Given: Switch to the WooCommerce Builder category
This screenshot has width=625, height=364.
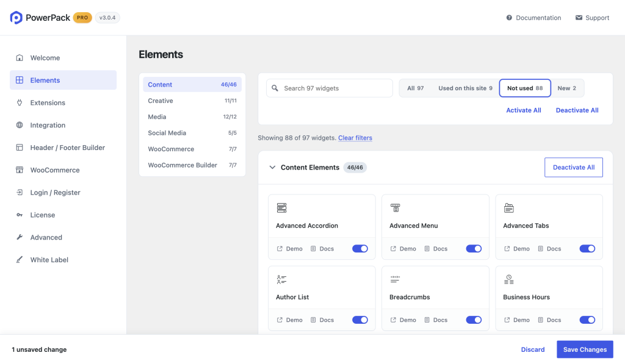Looking at the screenshot, I should click(192, 165).
